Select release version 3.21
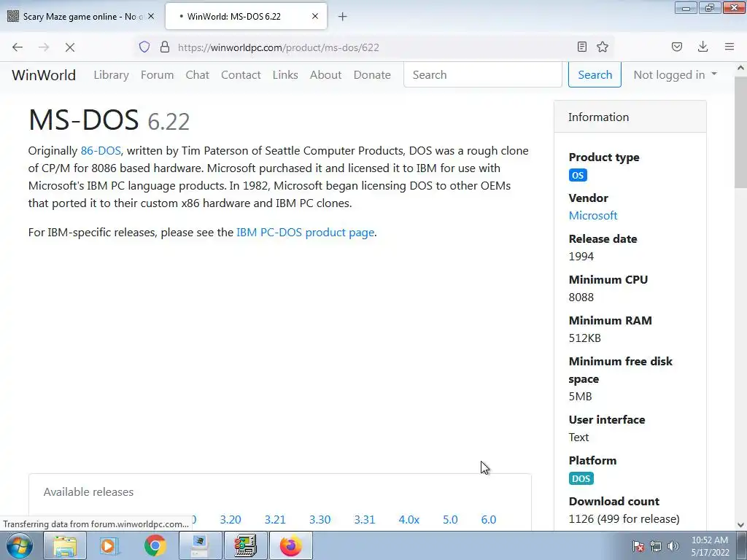This screenshot has width=747, height=560. pyautogui.click(x=275, y=519)
